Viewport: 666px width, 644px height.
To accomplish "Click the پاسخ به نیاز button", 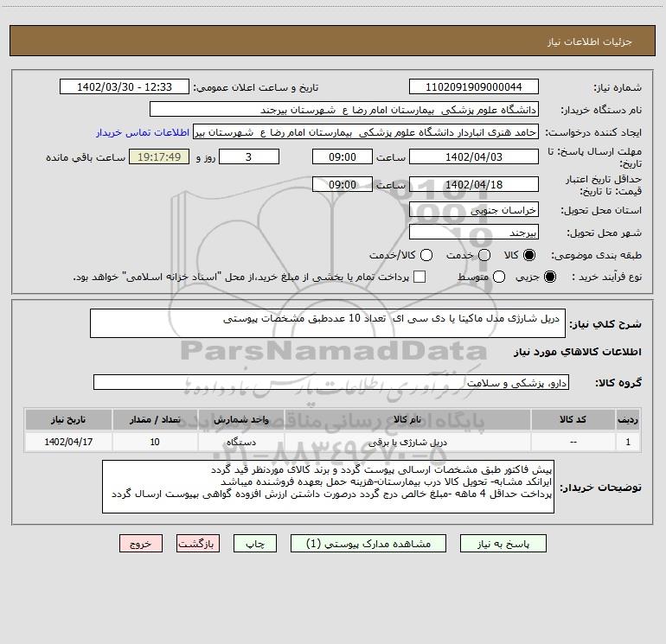I will tap(503, 544).
